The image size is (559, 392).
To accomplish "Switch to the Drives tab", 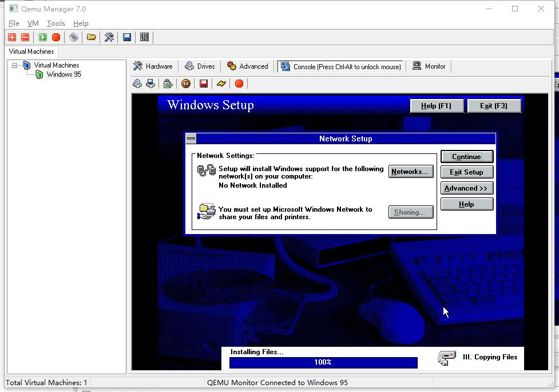I will [200, 66].
